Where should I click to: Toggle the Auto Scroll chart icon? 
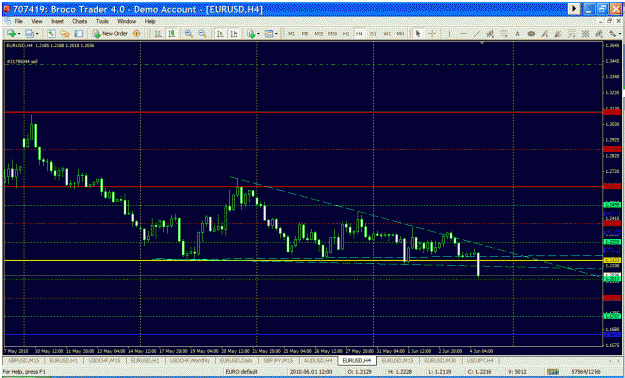click(220, 33)
